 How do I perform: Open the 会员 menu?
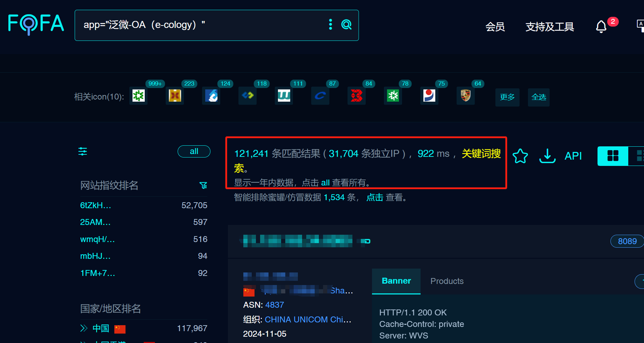click(x=495, y=27)
